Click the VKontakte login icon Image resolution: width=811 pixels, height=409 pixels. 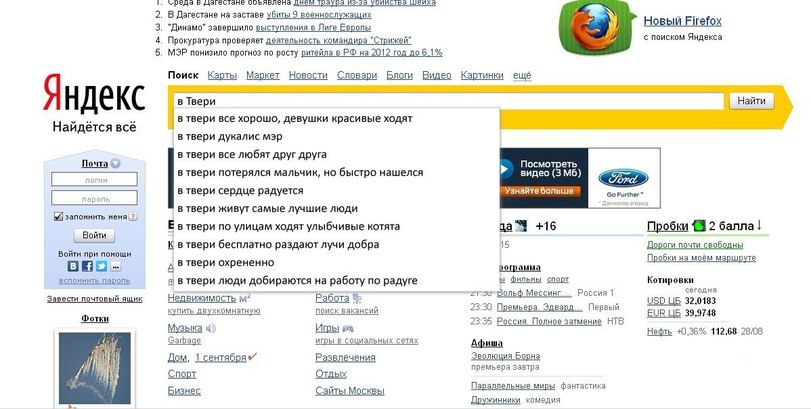coord(73,267)
